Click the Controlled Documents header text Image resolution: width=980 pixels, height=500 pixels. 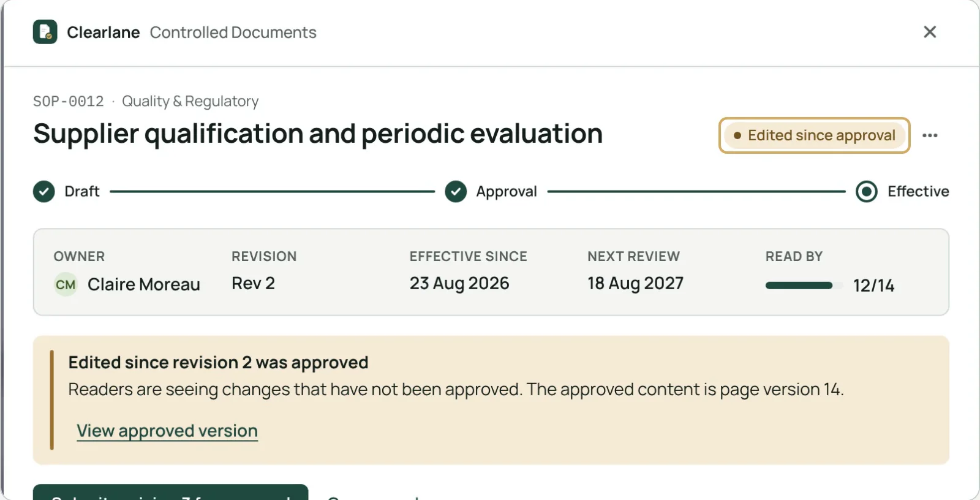pyautogui.click(x=233, y=32)
